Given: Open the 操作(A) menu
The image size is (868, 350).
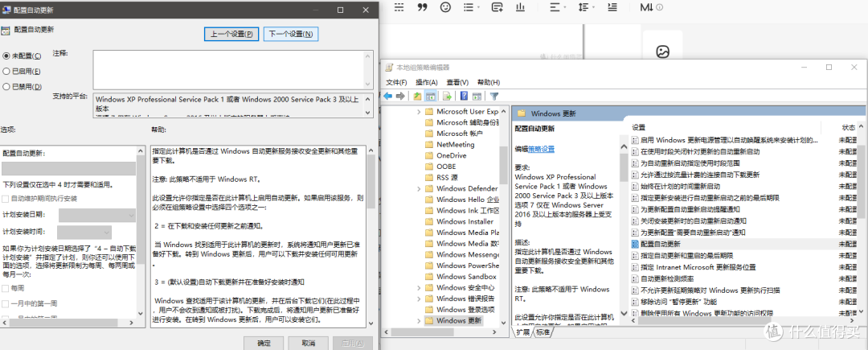Looking at the screenshot, I should point(427,83).
